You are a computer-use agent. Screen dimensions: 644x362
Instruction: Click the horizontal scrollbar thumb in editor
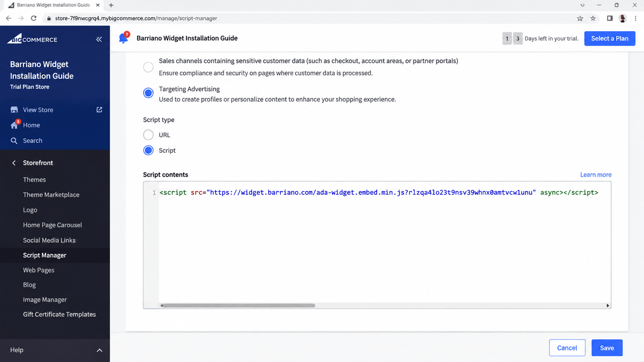tap(238, 305)
